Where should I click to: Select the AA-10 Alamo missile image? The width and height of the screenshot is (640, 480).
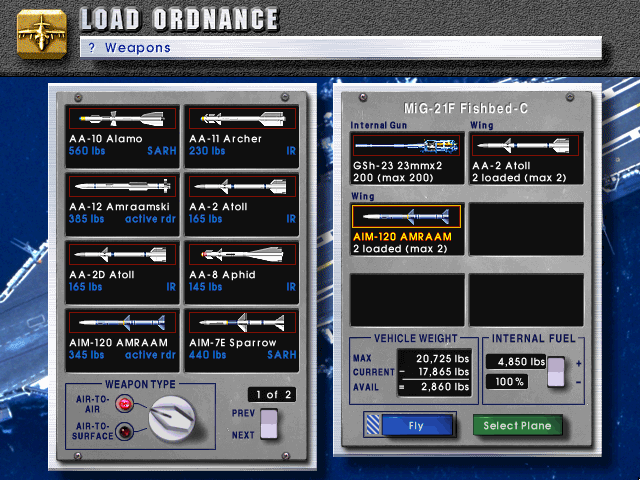[122, 119]
